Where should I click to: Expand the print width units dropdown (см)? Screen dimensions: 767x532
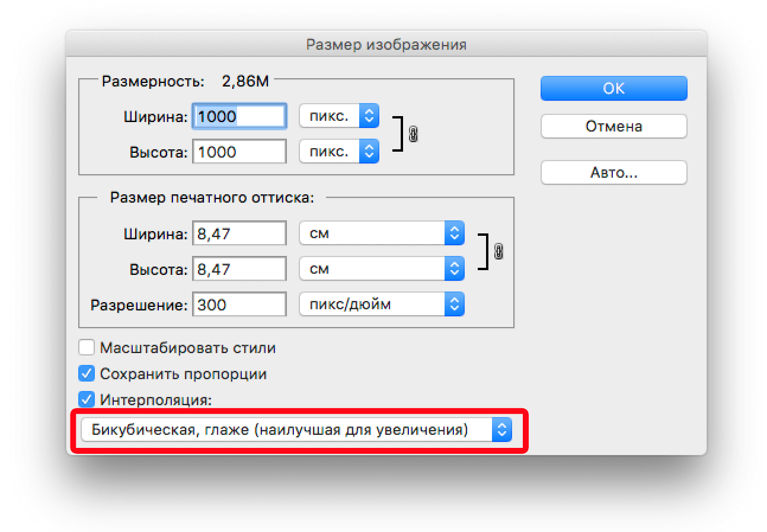coord(382,234)
